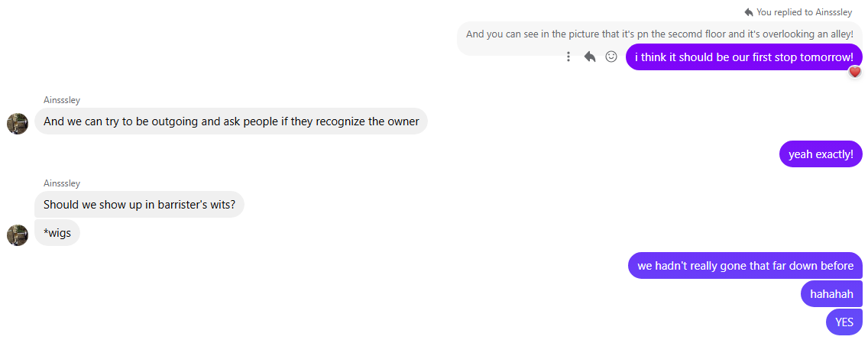Click the Ainsssley name above 'And we can try'

[62, 100]
